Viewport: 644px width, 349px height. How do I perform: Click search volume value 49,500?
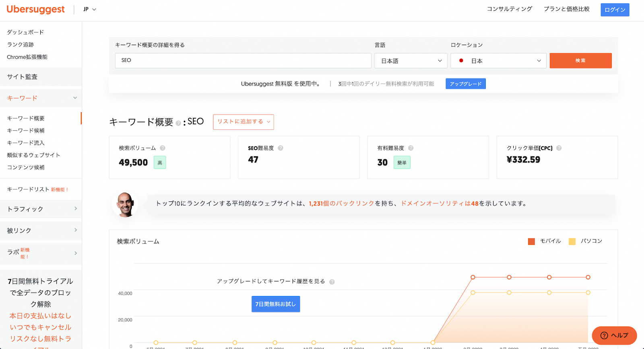(x=133, y=162)
